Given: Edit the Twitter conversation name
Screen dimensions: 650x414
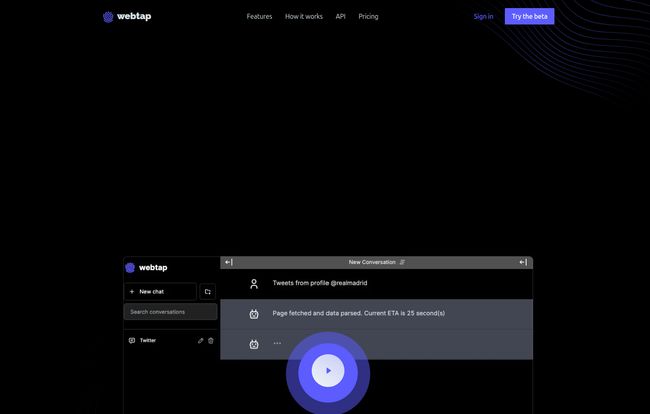Looking at the screenshot, I should 201,341.
